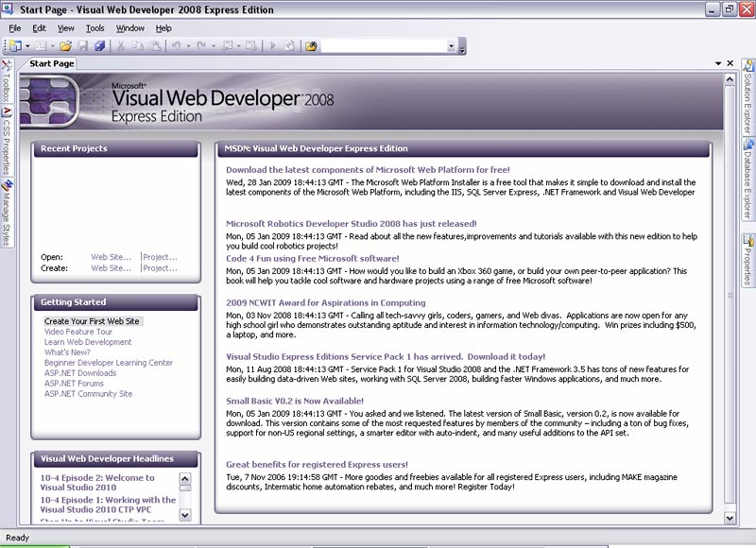Open the Toolbox side panel
This screenshot has width=756, height=548.
7,81
